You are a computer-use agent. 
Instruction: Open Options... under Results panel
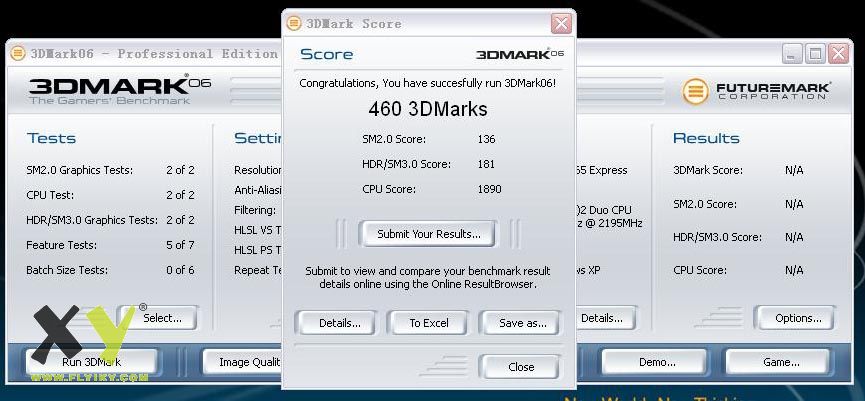(794, 318)
